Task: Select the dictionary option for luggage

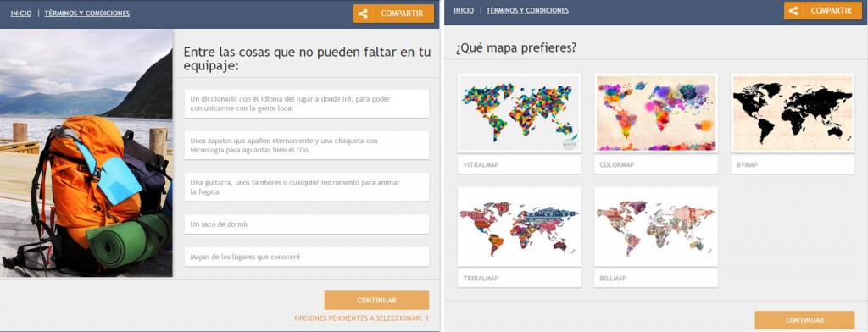Action: pyautogui.click(x=307, y=103)
